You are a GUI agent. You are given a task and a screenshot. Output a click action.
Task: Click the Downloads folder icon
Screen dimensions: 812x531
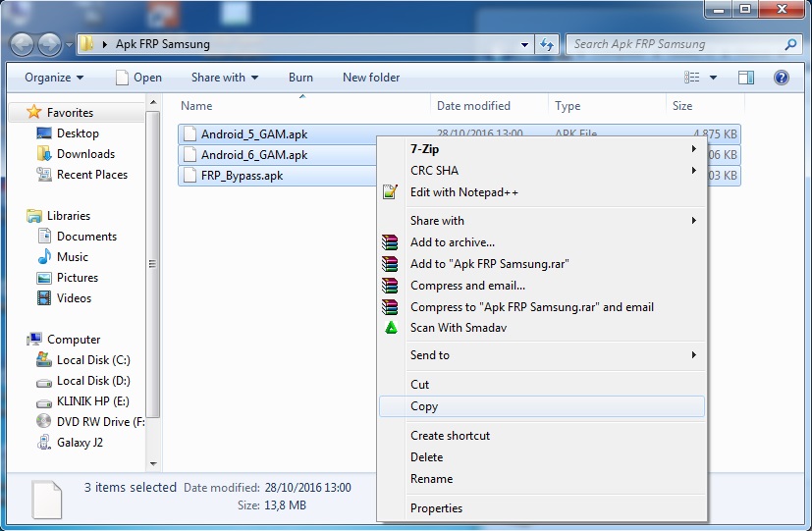tap(44, 154)
